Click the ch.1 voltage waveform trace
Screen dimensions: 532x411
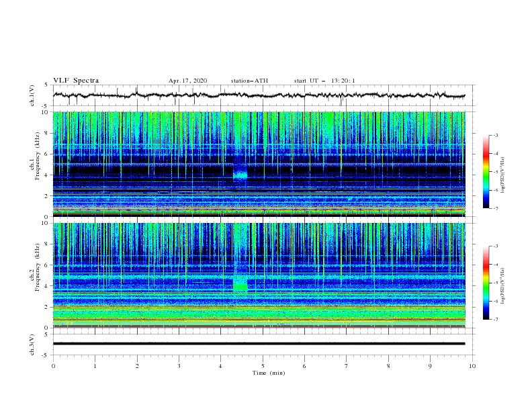click(259, 95)
